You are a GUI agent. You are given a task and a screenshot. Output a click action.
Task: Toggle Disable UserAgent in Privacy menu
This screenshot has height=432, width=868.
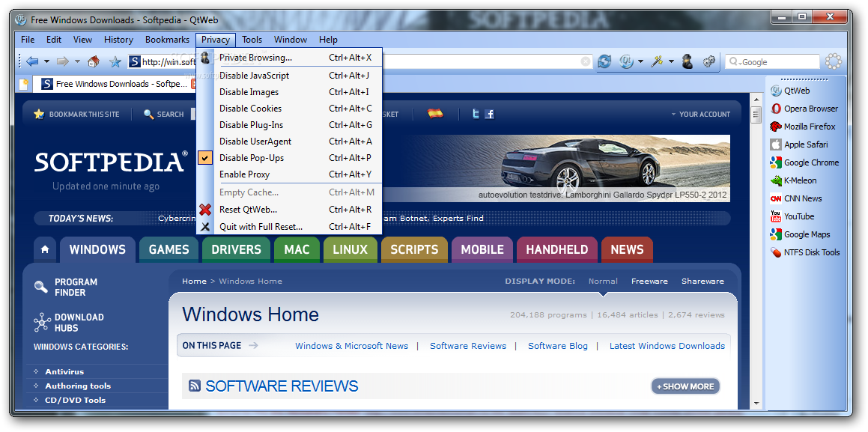point(290,142)
